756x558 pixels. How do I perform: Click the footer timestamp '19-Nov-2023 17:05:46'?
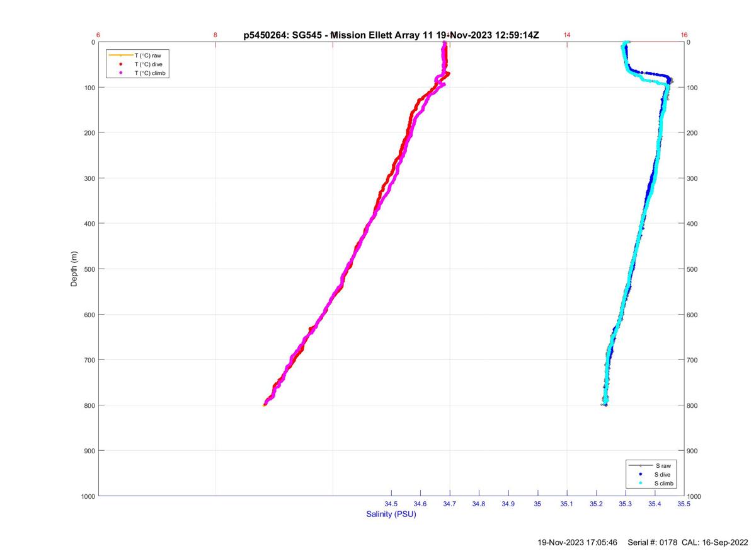pyautogui.click(x=577, y=542)
